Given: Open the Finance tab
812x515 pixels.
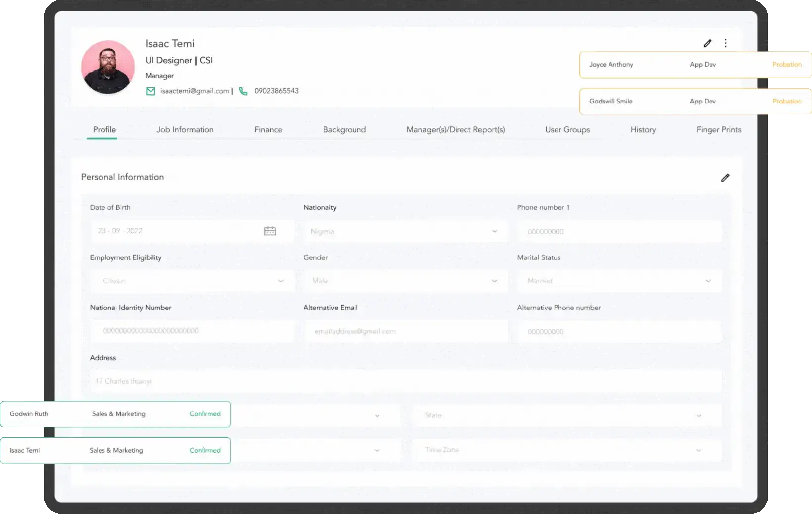Looking at the screenshot, I should coord(268,130).
